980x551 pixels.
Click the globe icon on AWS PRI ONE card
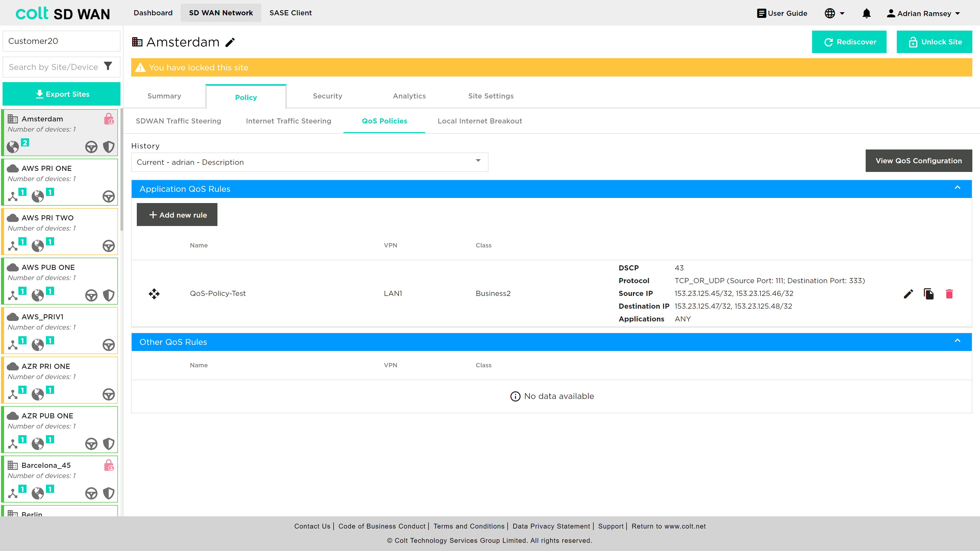(38, 196)
